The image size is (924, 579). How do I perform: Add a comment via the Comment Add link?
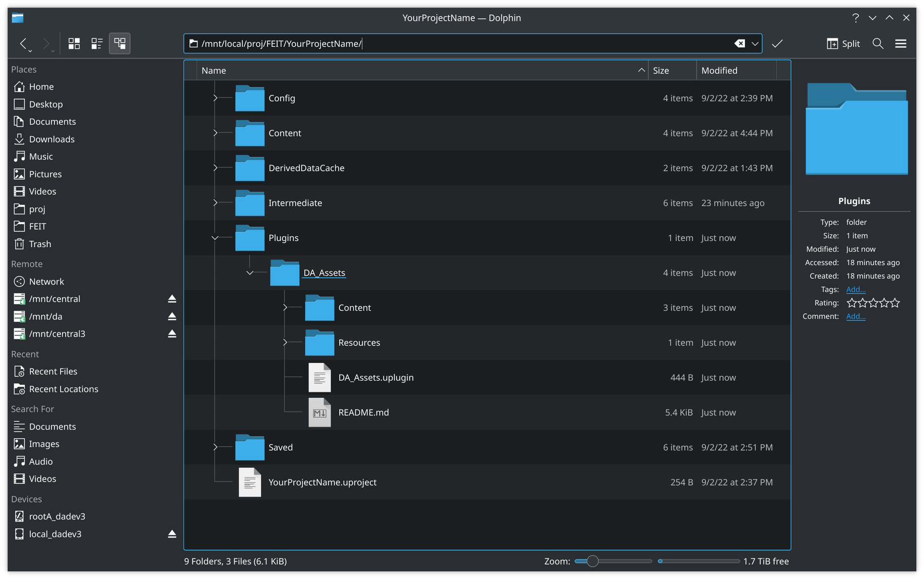856,316
